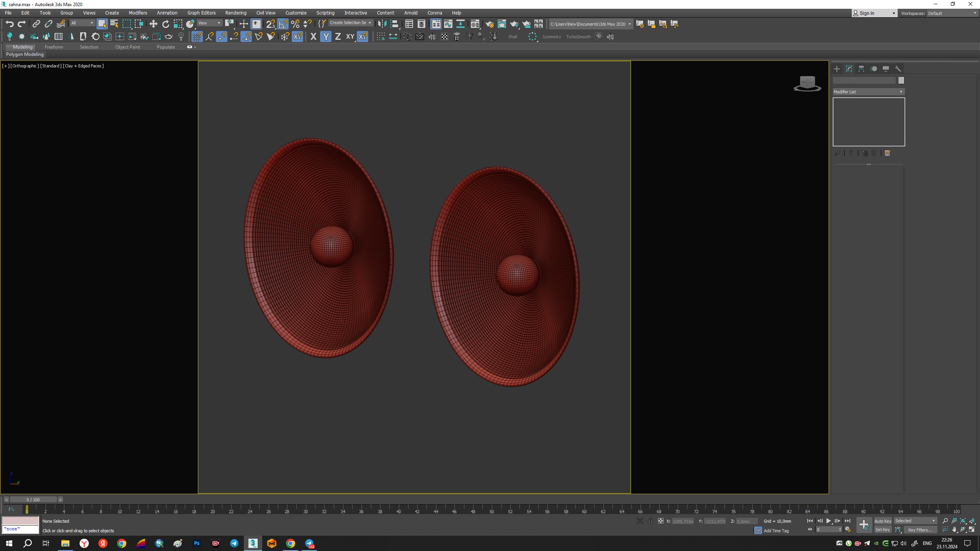Open the Hierarchy command panel tab
The height and width of the screenshot is (551, 980).
pos(861,69)
